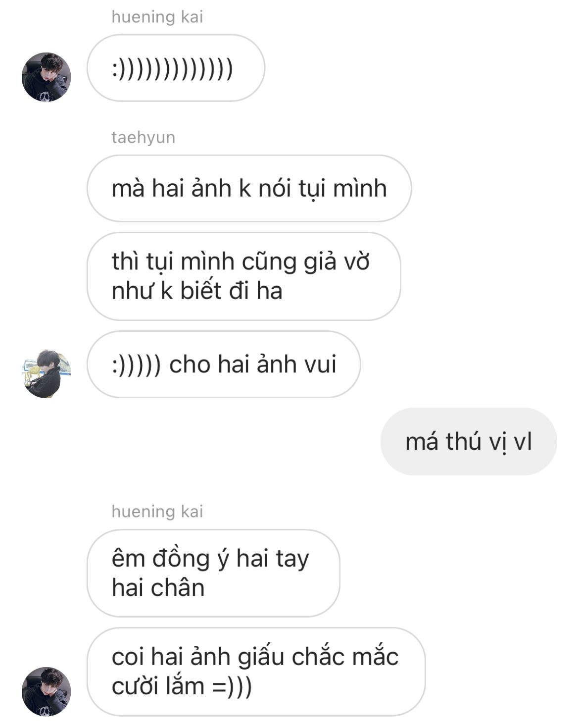Tap taehyun's profile picture
The width and height of the screenshot is (579, 728).
click(x=47, y=373)
